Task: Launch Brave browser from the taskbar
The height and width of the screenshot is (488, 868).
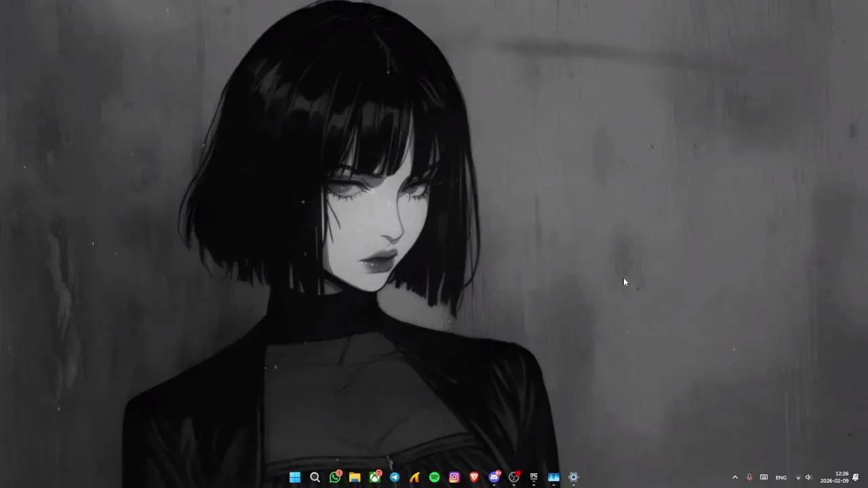Action: [474, 477]
